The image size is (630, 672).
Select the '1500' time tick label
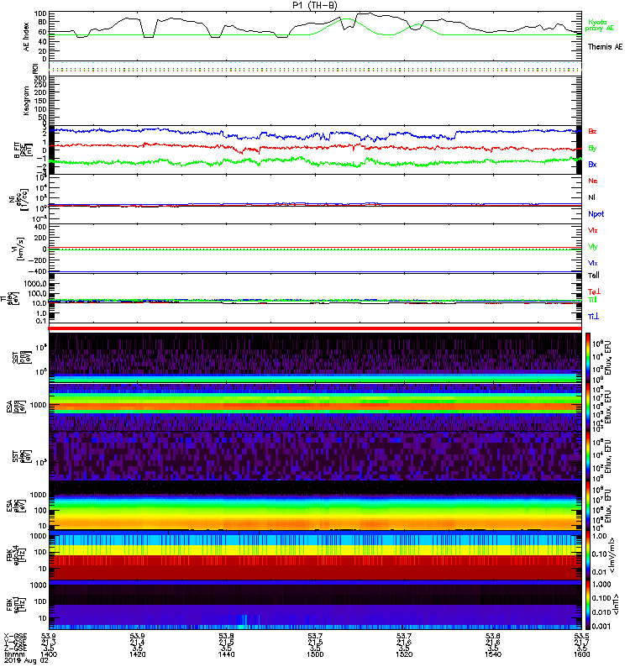click(x=315, y=654)
